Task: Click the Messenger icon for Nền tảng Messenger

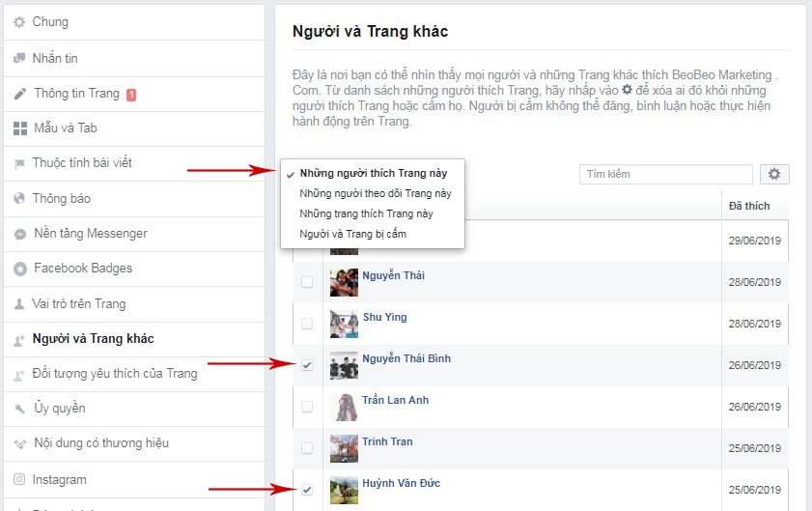Action: click(x=19, y=234)
